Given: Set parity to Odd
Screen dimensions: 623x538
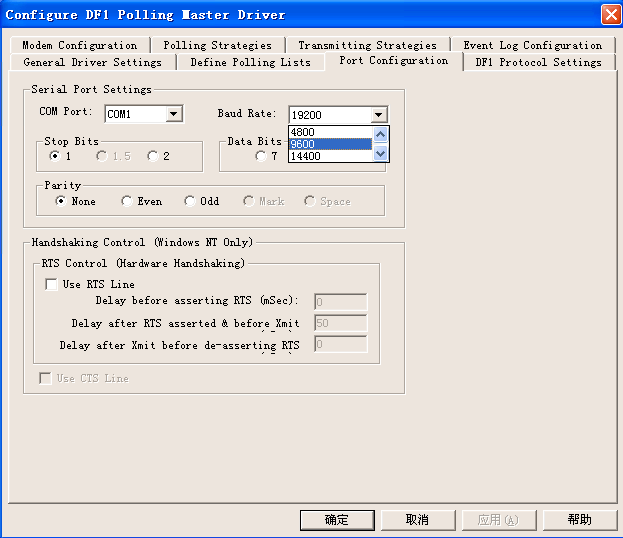Looking at the screenshot, I should 190,201.
